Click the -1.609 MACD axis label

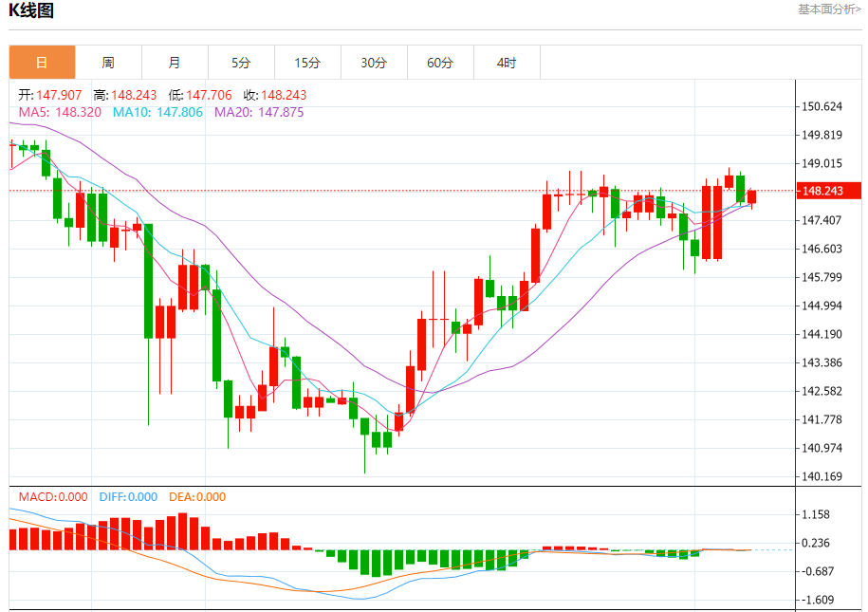[816, 600]
